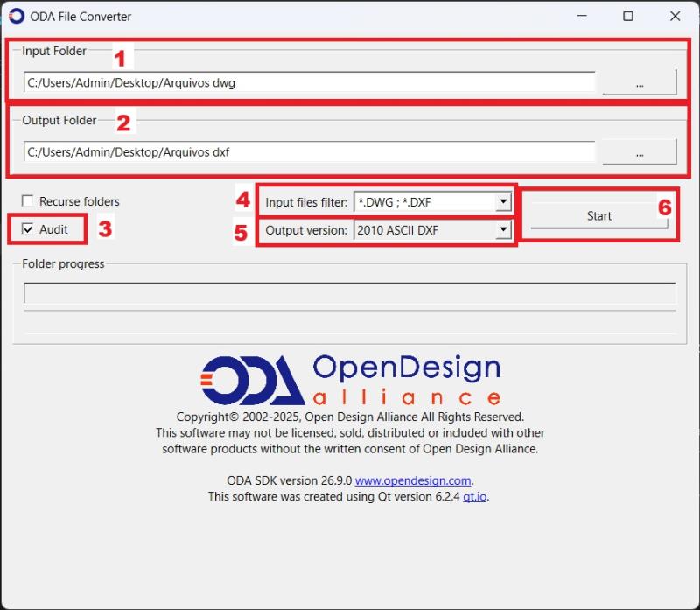Image resolution: width=700 pixels, height=610 pixels.
Task: Uncheck the Audit checkbox
Action: (x=28, y=229)
